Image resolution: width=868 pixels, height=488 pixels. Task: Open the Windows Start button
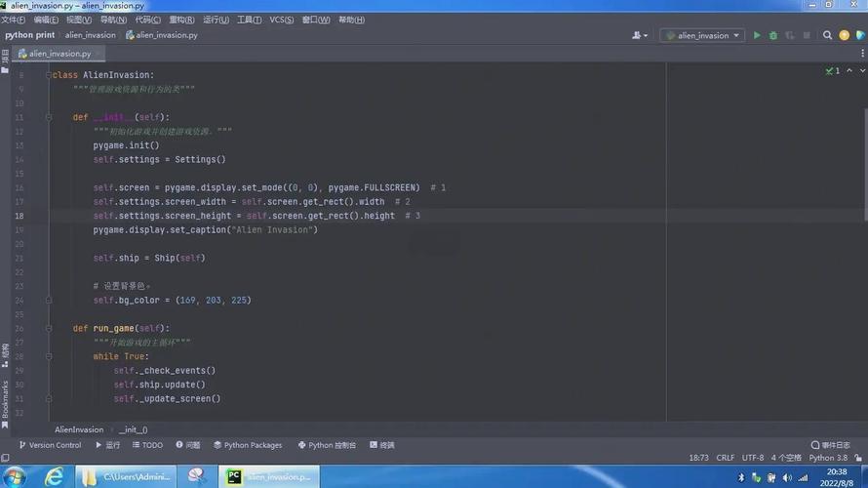click(14, 477)
